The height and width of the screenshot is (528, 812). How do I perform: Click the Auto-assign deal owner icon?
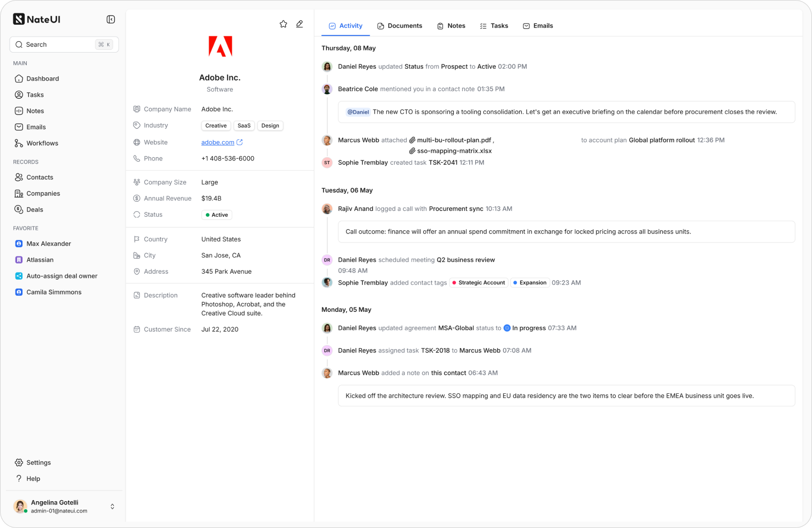tap(19, 276)
